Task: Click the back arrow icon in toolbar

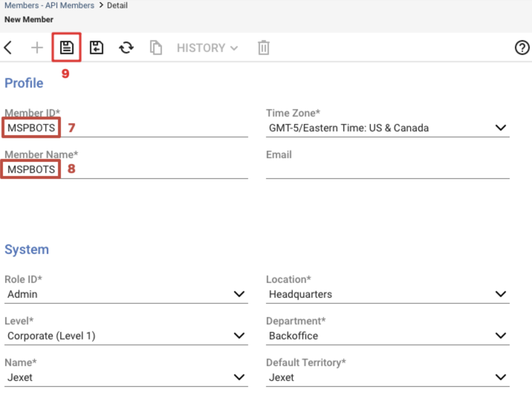Action: click(x=8, y=48)
